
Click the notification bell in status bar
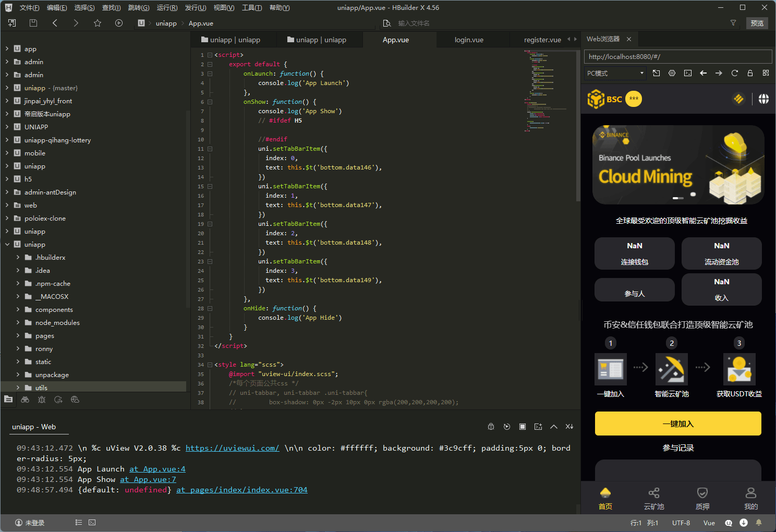coord(759,523)
